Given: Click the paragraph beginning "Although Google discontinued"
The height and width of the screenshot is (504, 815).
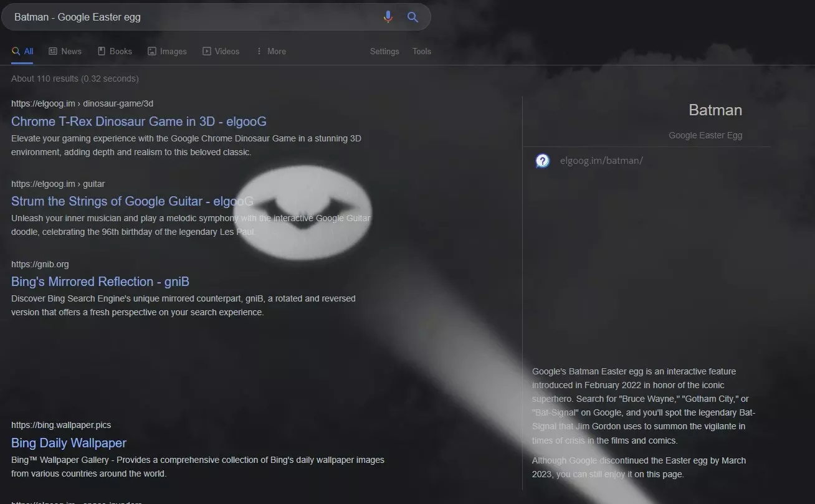Looking at the screenshot, I should [639, 467].
